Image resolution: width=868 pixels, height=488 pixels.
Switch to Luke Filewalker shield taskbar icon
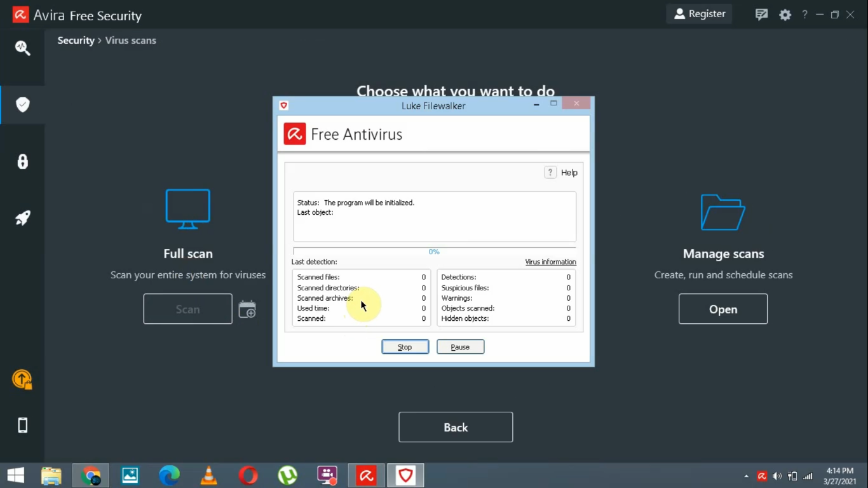pos(405,475)
